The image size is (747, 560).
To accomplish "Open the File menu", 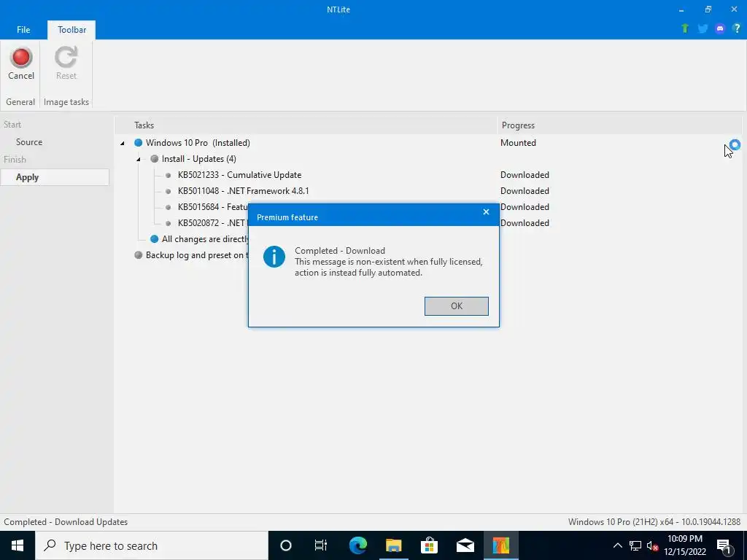I will pyautogui.click(x=23, y=29).
